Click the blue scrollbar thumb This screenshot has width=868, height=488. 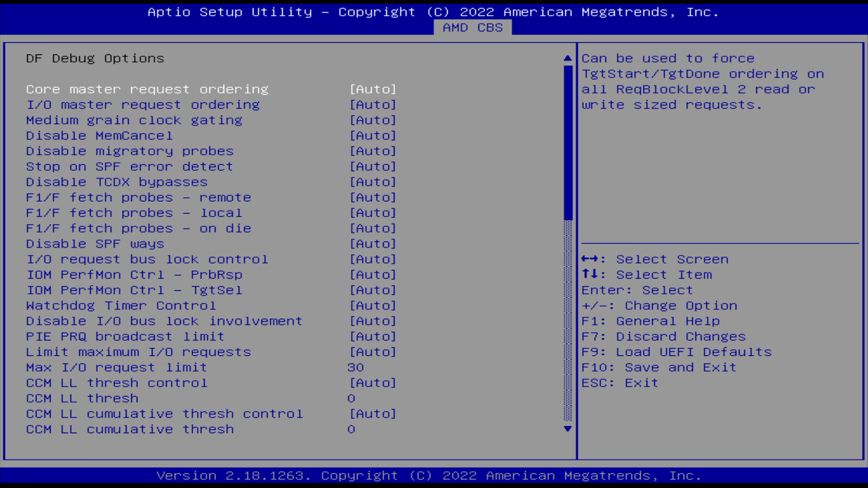(x=568, y=143)
